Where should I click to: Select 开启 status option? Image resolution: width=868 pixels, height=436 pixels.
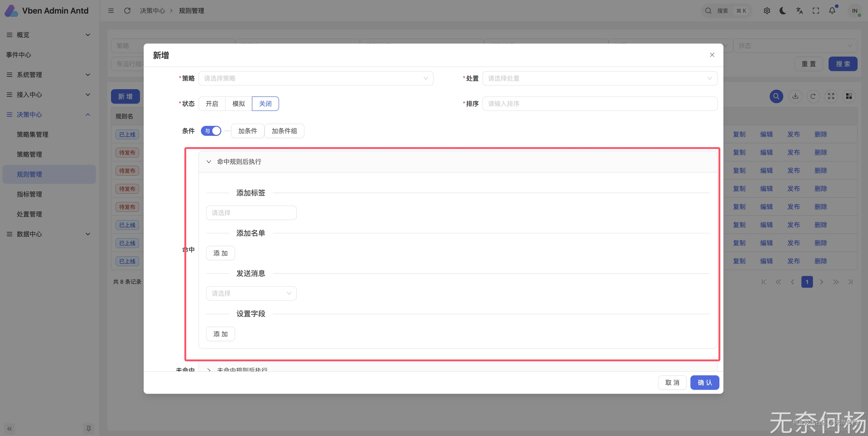click(x=212, y=104)
